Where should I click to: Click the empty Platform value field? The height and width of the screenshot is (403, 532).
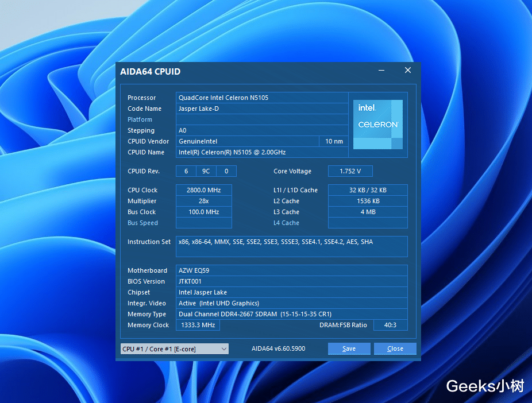262,119
